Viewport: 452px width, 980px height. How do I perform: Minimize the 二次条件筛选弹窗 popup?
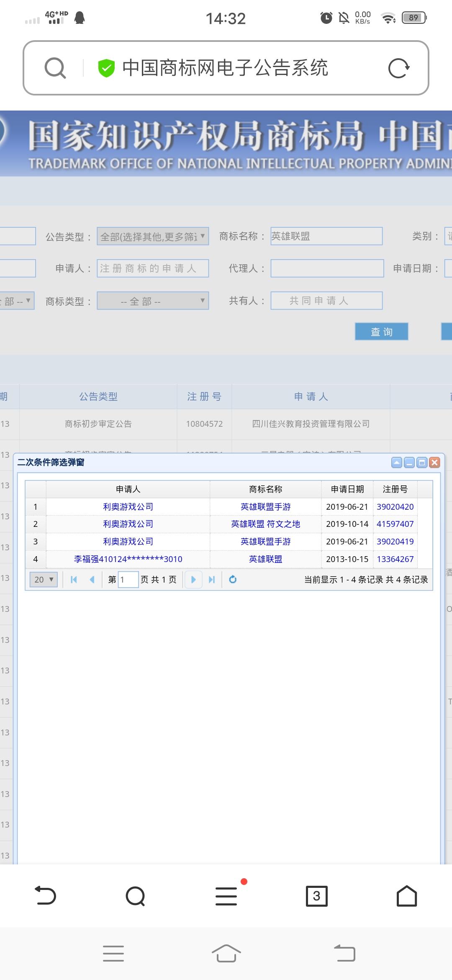pos(409,462)
